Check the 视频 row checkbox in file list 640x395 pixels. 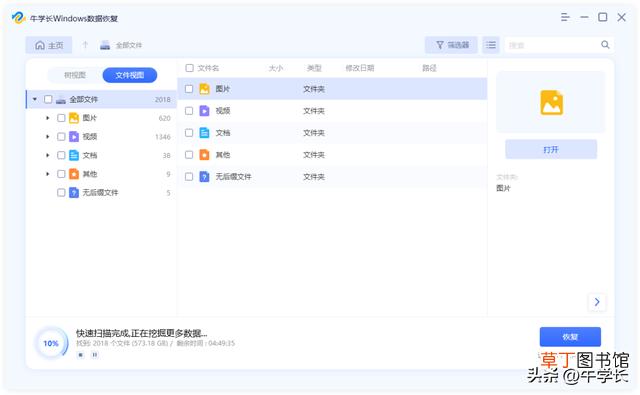pos(189,111)
